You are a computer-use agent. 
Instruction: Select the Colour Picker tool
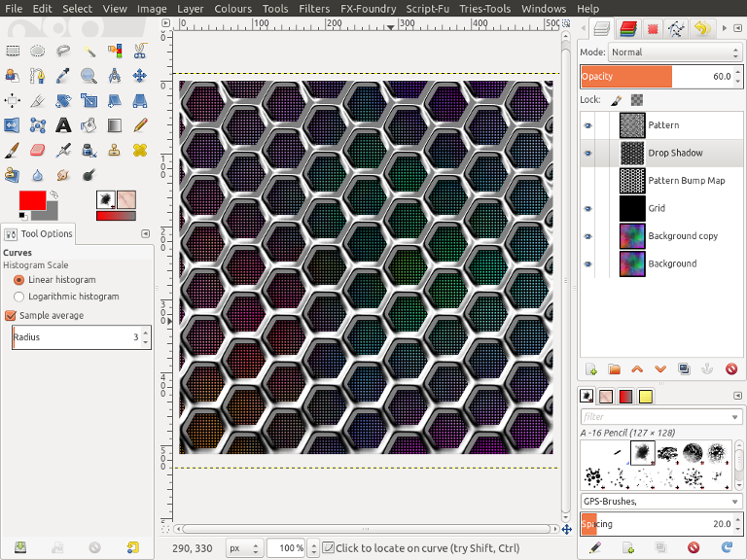(x=63, y=75)
